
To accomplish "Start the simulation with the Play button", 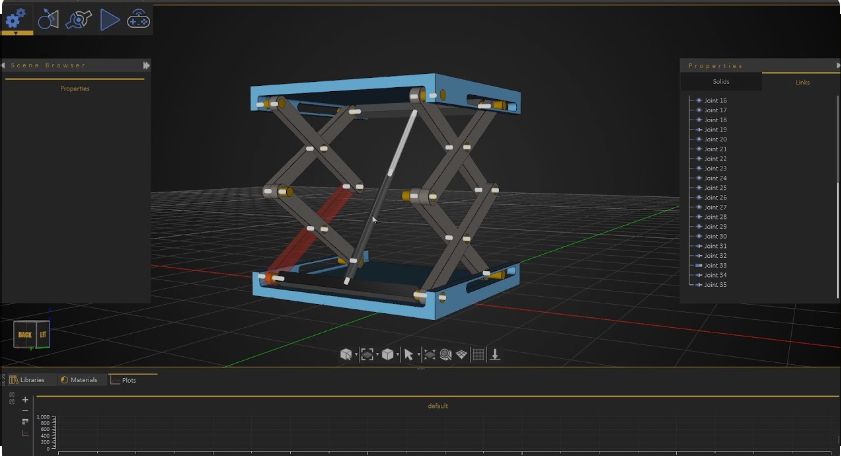I will (x=109, y=20).
